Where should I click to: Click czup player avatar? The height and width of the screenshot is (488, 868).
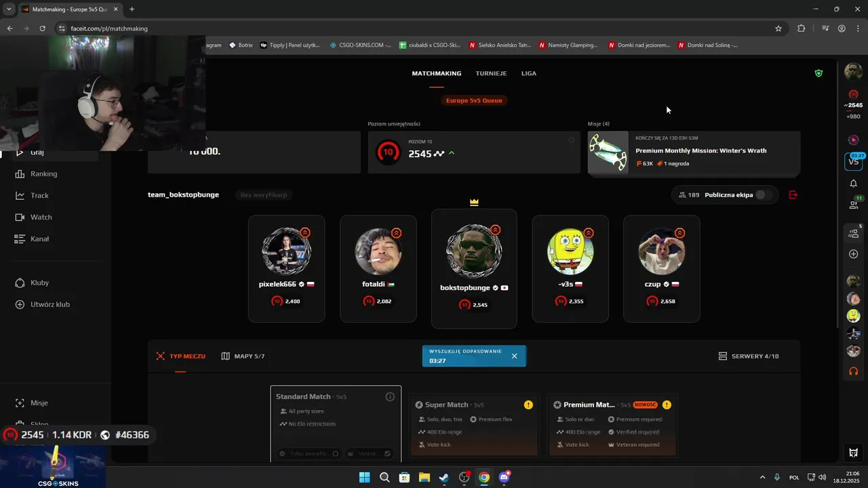tap(662, 251)
